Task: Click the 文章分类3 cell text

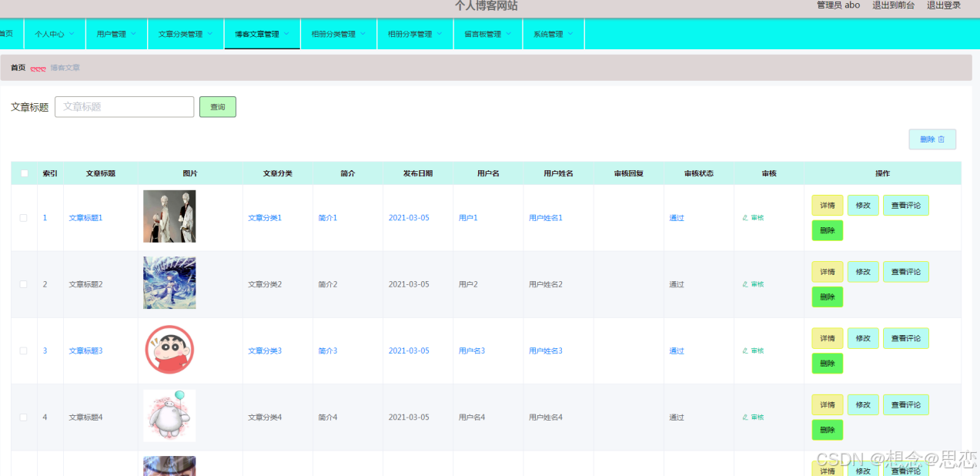Action: click(x=265, y=350)
